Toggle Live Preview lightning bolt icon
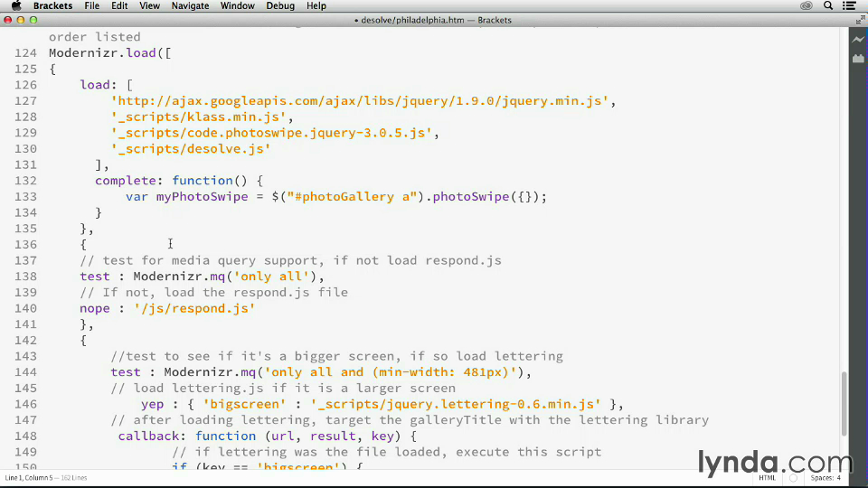868x488 pixels. [x=858, y=40]
